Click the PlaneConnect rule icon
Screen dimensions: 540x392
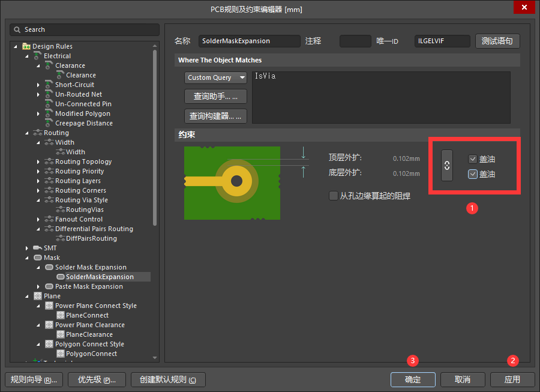point(61,315)
